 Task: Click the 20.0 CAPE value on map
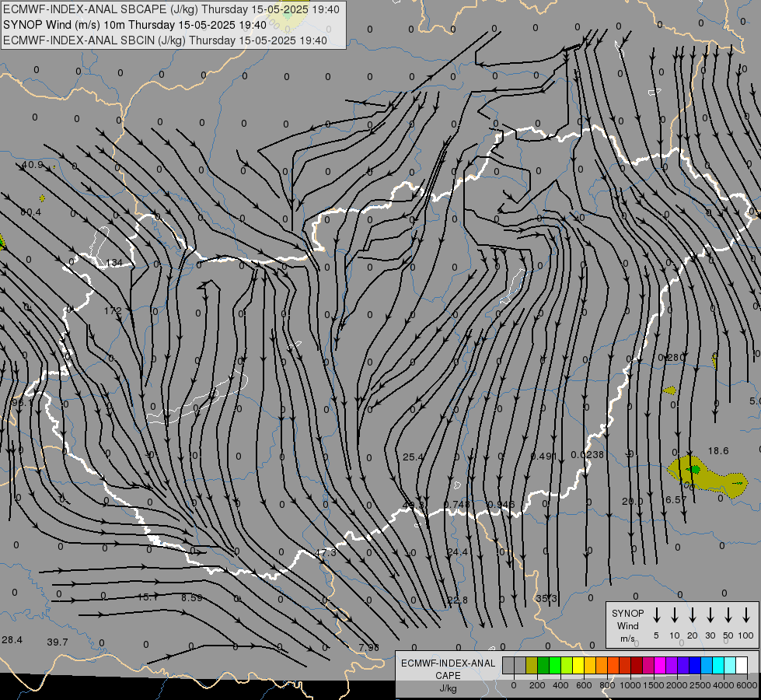(633, 502)
